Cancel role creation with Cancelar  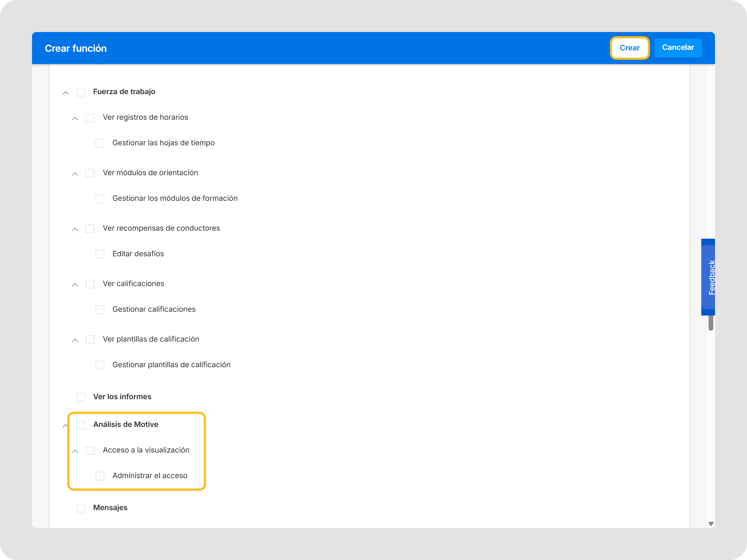[678, 47]
